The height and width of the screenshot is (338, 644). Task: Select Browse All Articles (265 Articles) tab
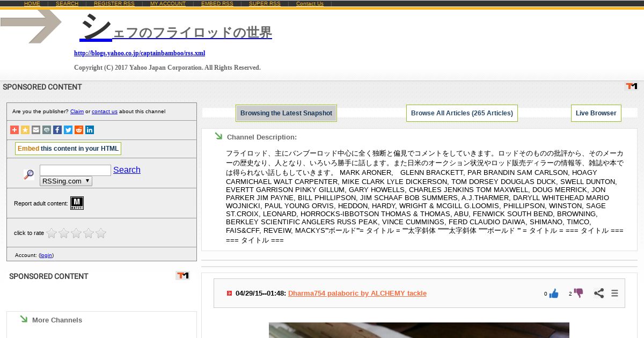[462, 113]
